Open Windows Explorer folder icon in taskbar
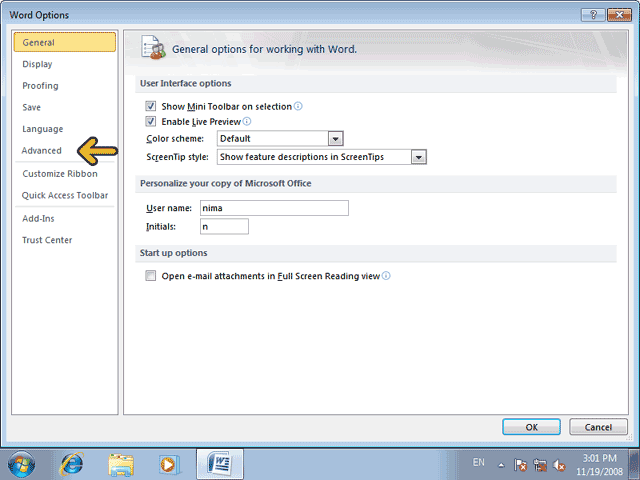Screen dimensions: 640x480 121,465
